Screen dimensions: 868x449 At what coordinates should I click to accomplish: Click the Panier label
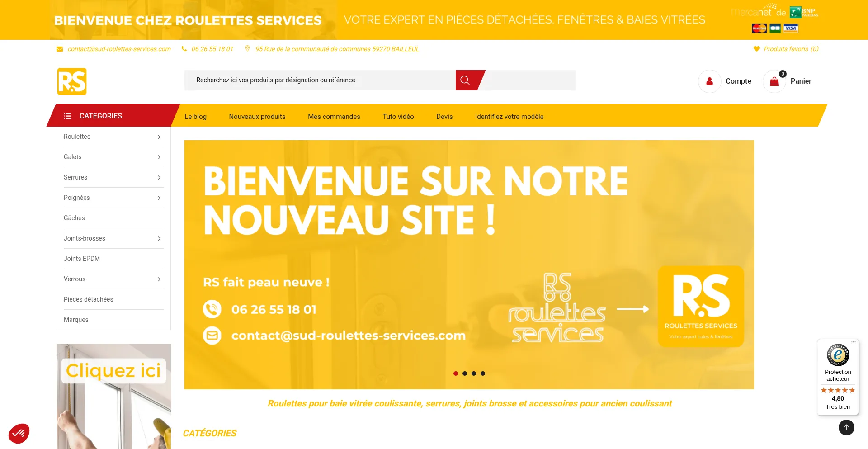pyautogui.click(x=801, y=81)
